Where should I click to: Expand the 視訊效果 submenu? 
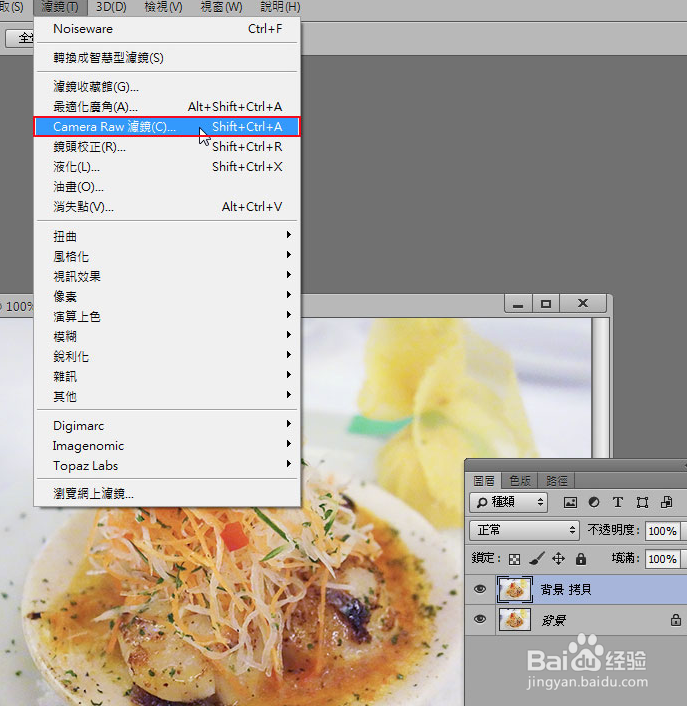(x=167, y=276)
